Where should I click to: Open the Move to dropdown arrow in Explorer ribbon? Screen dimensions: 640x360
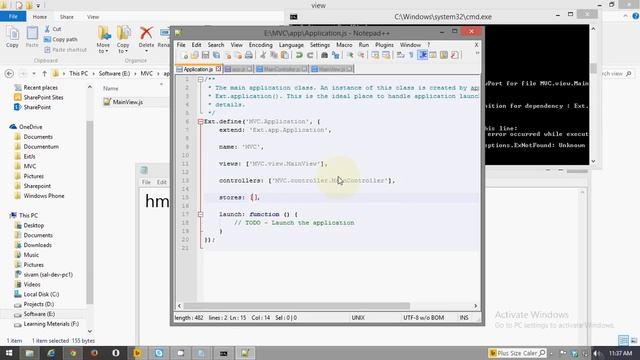pos(107,51)
